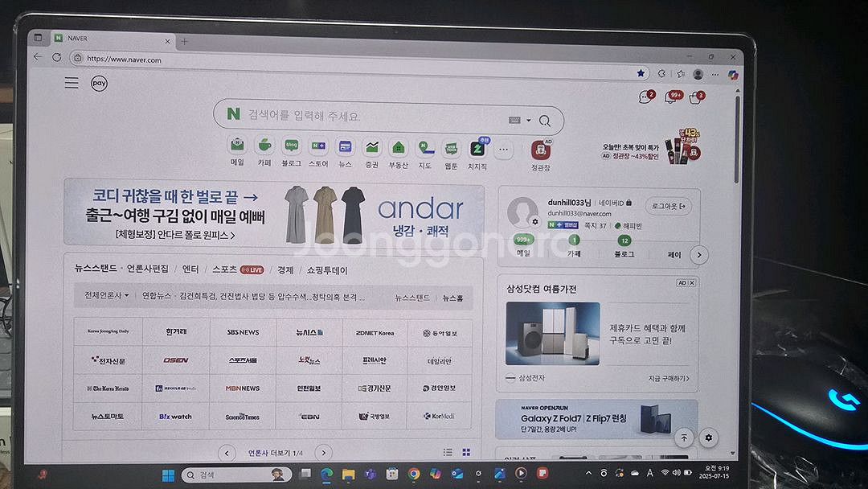Open the 한겨레 press tile
Screen dimensions: 868x489
[x=176, y=331]
